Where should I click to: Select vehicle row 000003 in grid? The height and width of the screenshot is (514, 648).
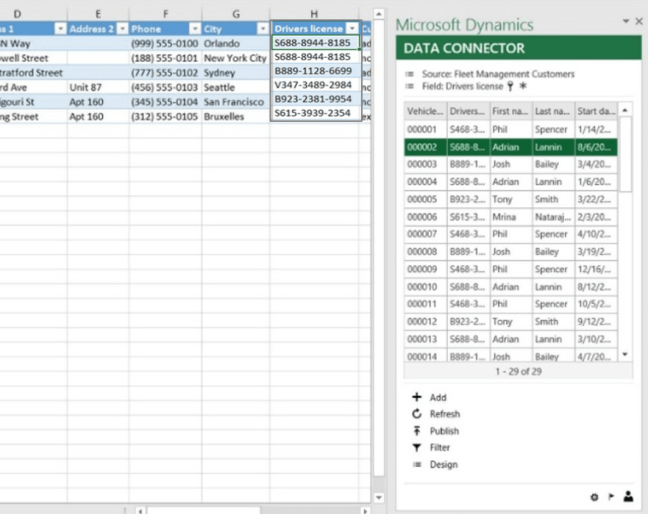tap(511, 164)
